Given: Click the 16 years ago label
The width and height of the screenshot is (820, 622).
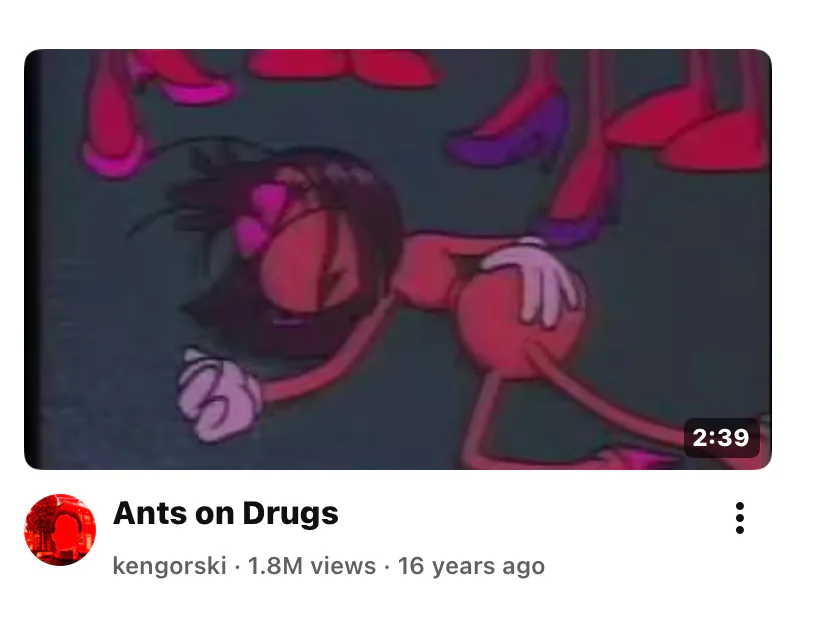Looking at the screenshot, I should pyautogui.click(x=471, y=566).
